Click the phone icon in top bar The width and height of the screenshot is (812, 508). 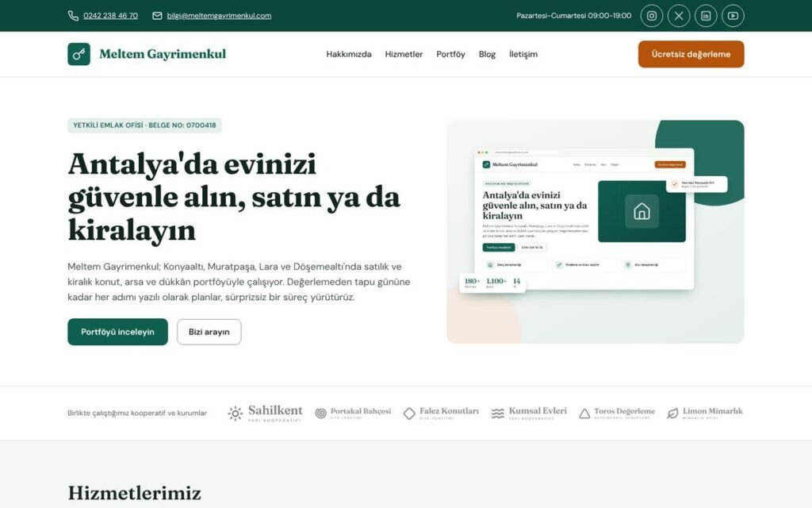pyautogui.click(x=73, y=16)
